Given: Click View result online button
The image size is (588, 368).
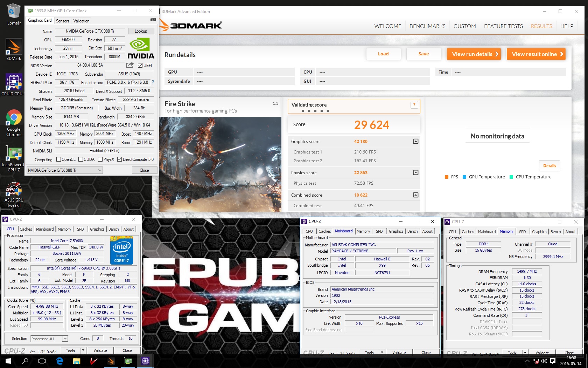Looking at the screenshot, I should pyautogui.click(x=536, y=54).
